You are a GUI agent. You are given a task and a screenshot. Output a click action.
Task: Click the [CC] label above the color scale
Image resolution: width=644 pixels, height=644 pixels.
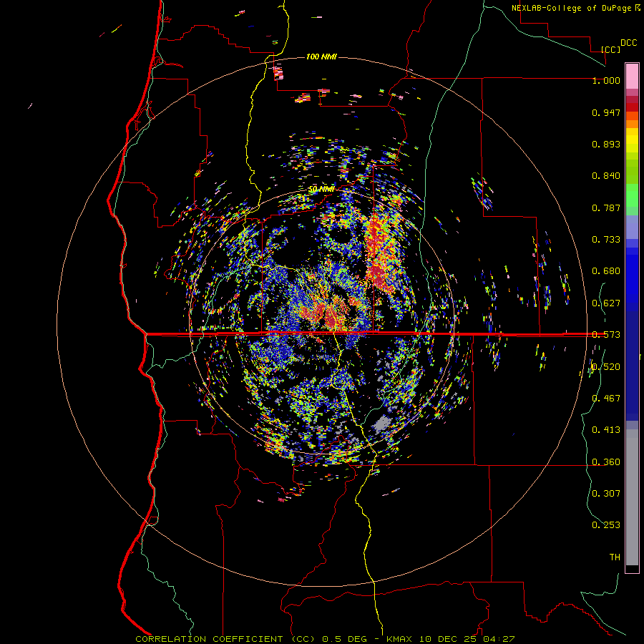[x=610, y=49]
